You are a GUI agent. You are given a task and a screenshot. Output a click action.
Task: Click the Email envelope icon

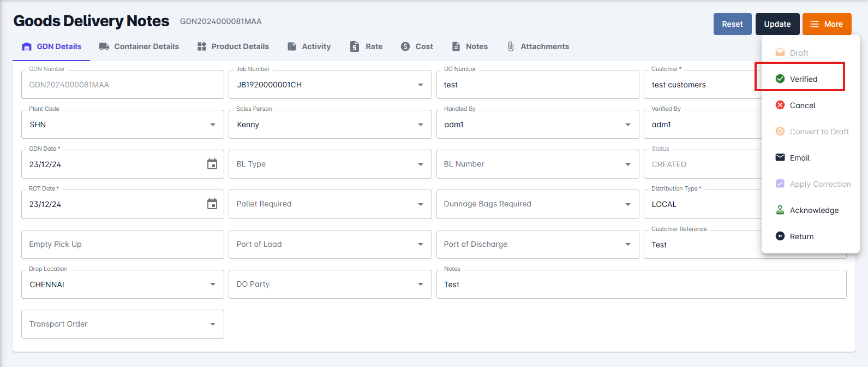(x=780, y=157)
